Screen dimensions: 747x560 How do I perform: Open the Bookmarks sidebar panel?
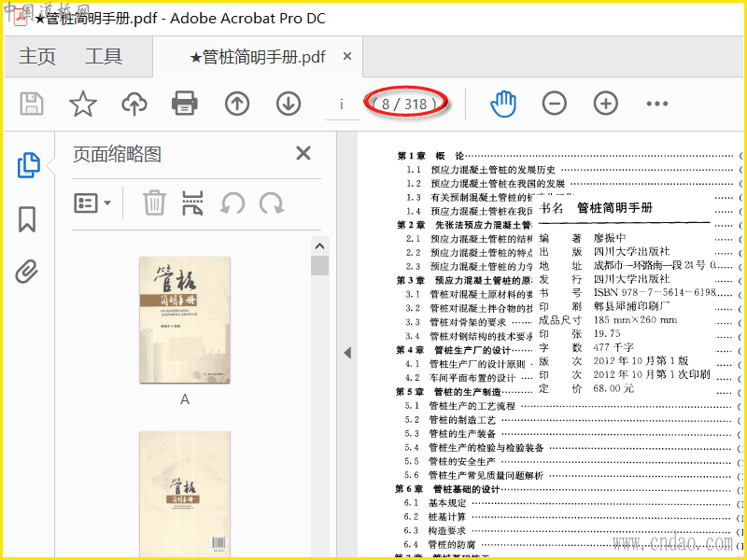pyautogui.click(x=27, y=219)
